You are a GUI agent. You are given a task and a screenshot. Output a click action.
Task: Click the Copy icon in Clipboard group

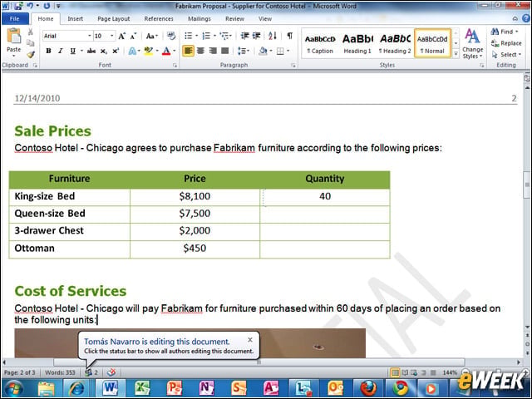(x=31, y=43)
